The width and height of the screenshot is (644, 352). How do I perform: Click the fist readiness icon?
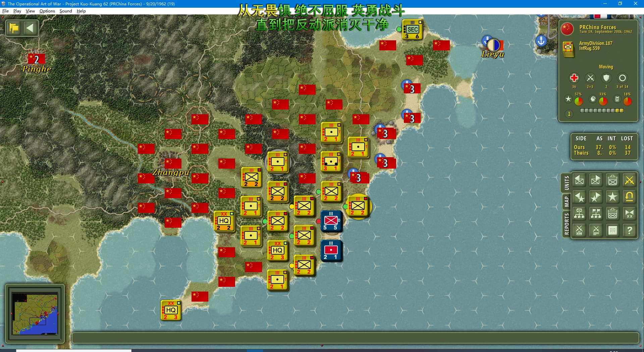593,99
